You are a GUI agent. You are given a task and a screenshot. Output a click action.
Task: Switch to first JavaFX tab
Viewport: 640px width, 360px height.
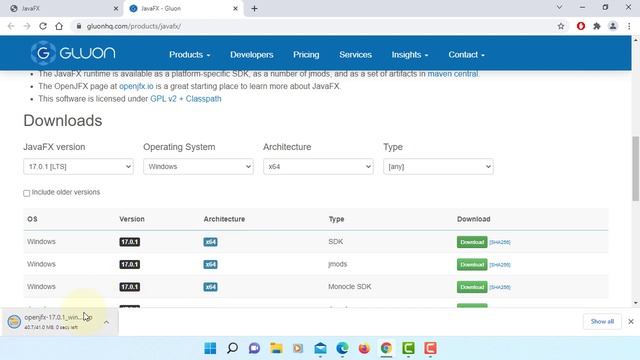(x=61, y=8)
